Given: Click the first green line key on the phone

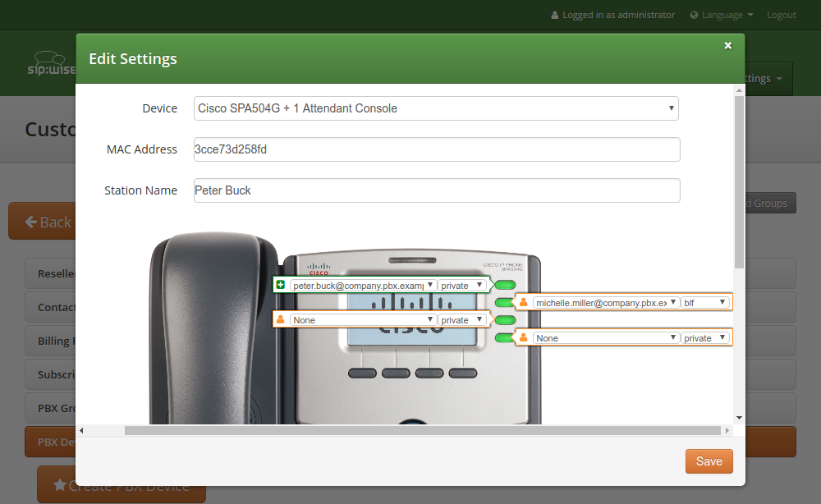Looking at the screenshot, I should (x=505, y=285).
